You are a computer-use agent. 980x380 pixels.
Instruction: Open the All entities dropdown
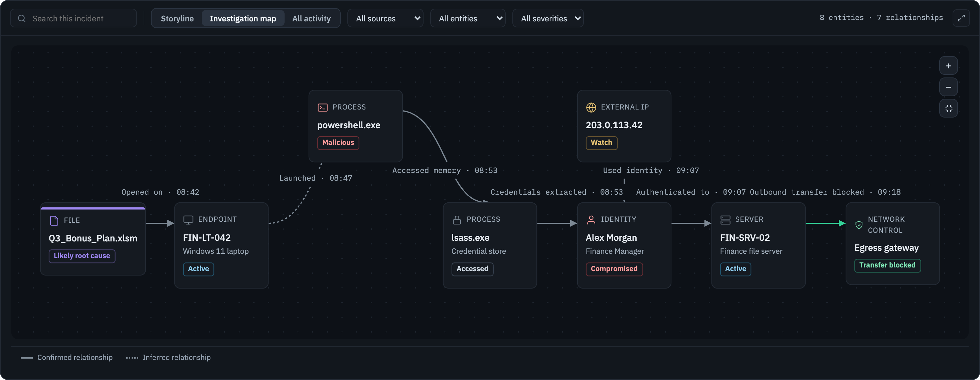pyautogui.click(x=468, y=18)
